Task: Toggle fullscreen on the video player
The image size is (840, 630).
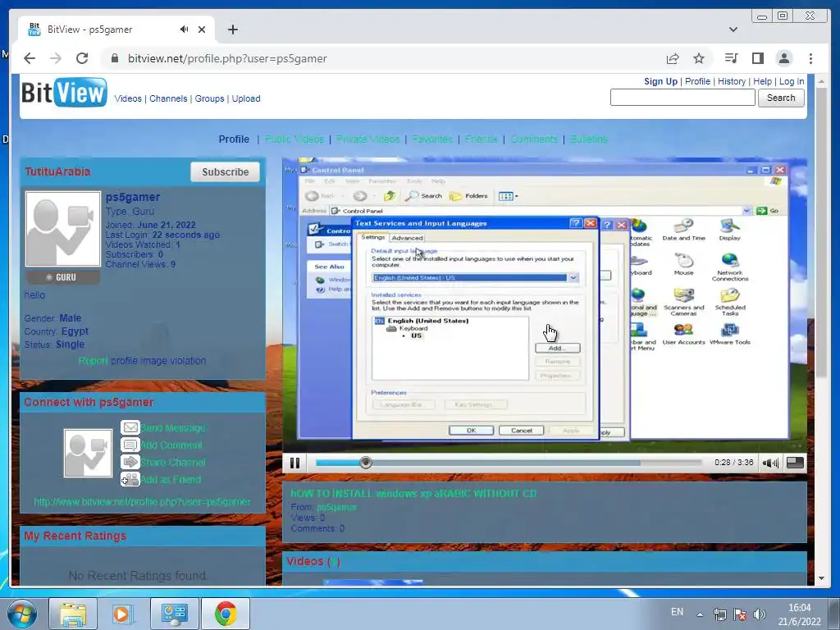Action: [795, 463]
